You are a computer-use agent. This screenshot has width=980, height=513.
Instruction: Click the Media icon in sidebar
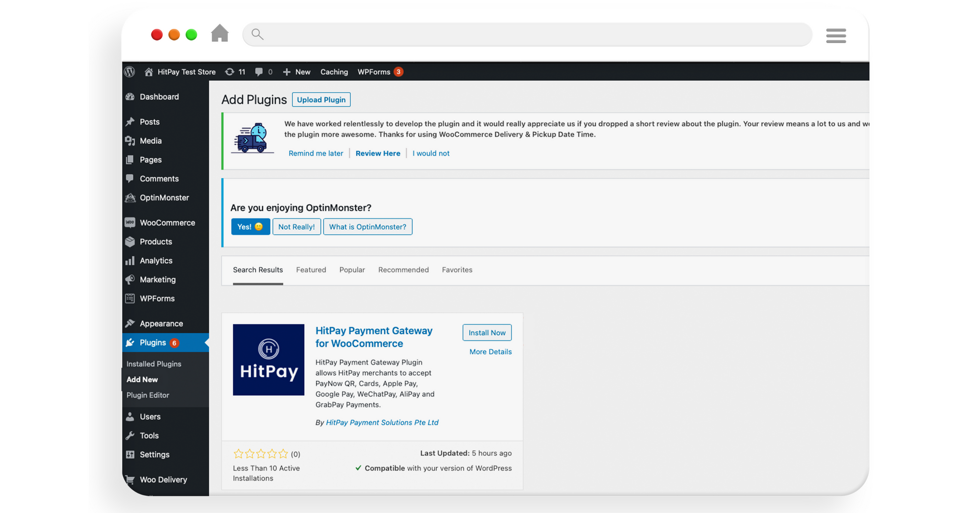pos(130,141)
